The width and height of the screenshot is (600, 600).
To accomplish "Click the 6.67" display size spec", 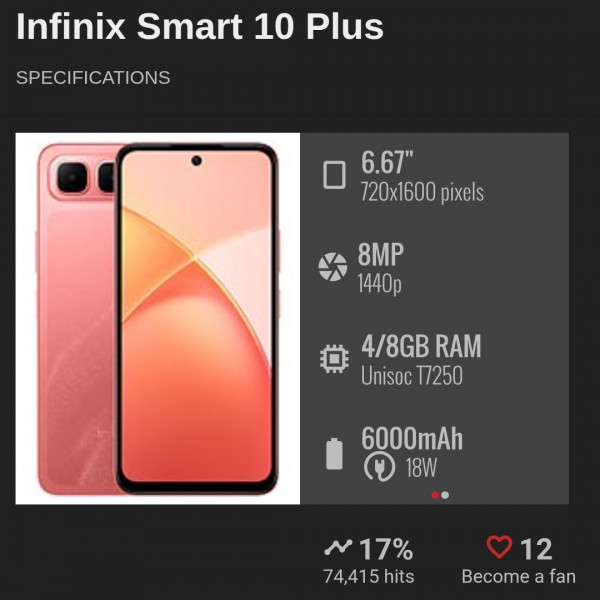I will (387, 162).
